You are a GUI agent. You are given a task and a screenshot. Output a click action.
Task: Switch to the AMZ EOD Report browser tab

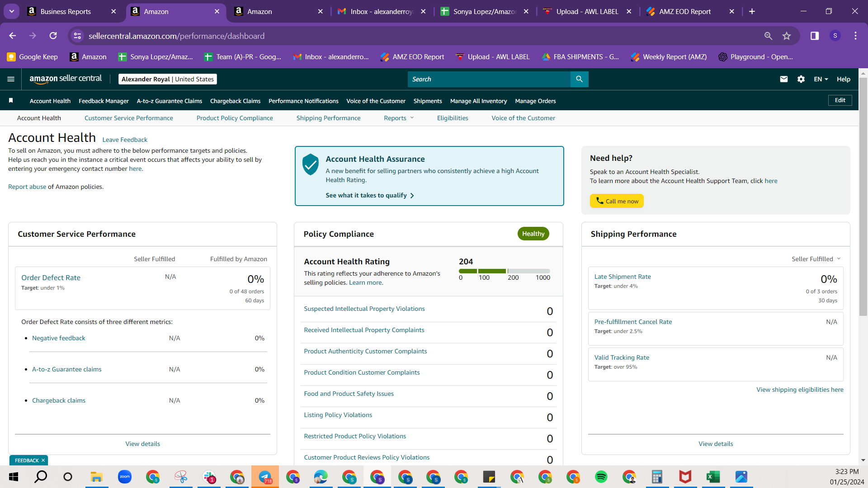tap(685, 11)
